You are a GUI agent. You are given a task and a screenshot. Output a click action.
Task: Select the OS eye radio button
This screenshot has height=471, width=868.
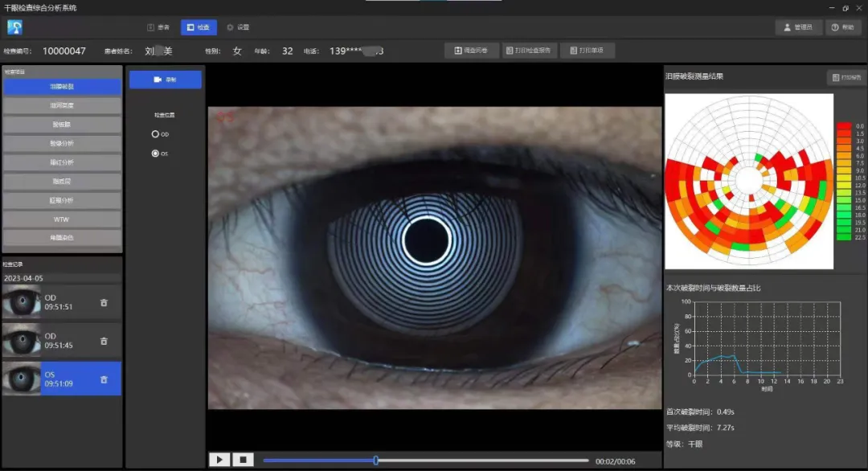pyautogui.click(x=155, y=154)
